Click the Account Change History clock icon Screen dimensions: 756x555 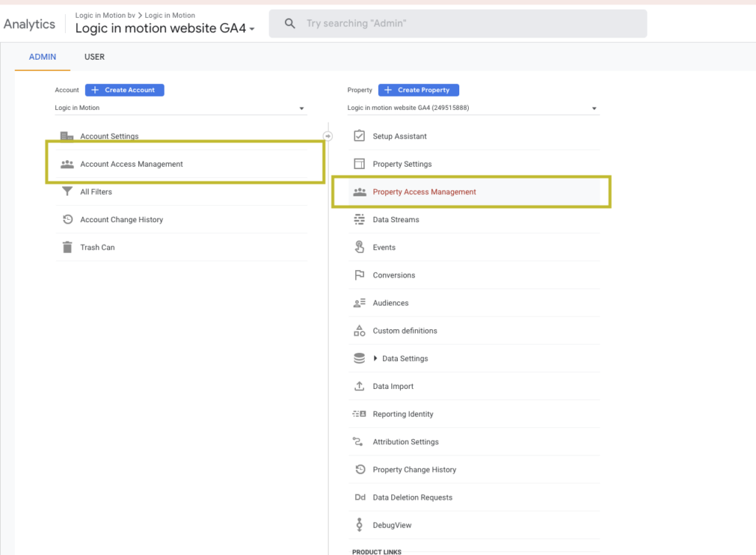point(67,220)
